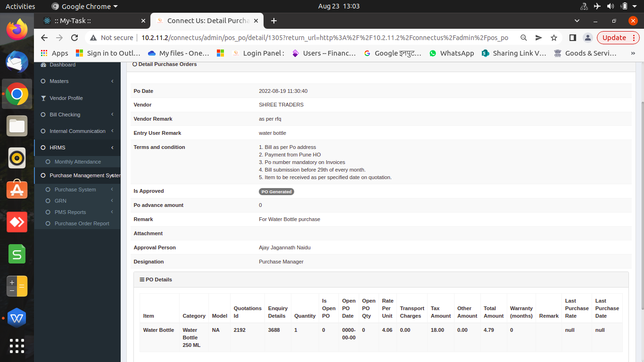Expand Bill Checking sidebar menu

[77, 115]
